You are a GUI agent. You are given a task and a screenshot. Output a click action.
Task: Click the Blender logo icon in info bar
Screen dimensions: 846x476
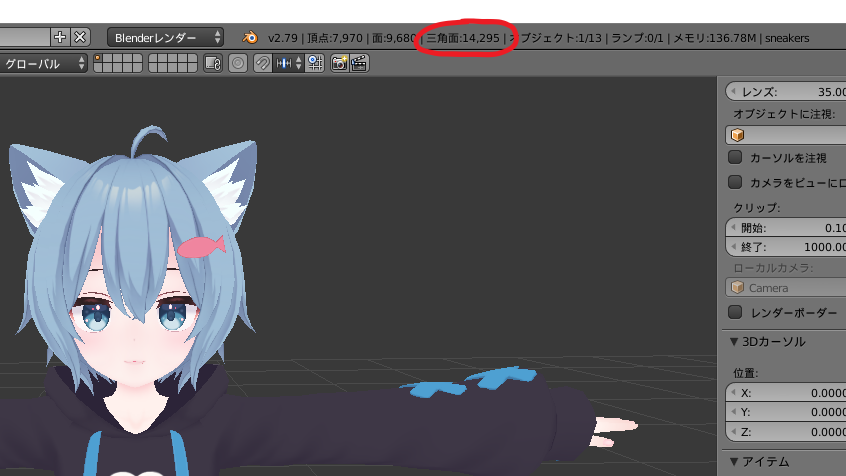(x=250, y=38)
